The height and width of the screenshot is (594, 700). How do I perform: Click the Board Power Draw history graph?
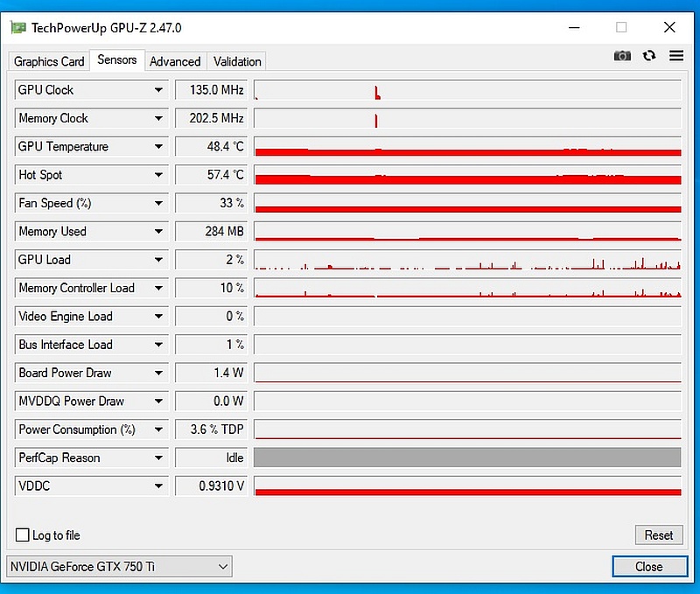tap(467, 373)
